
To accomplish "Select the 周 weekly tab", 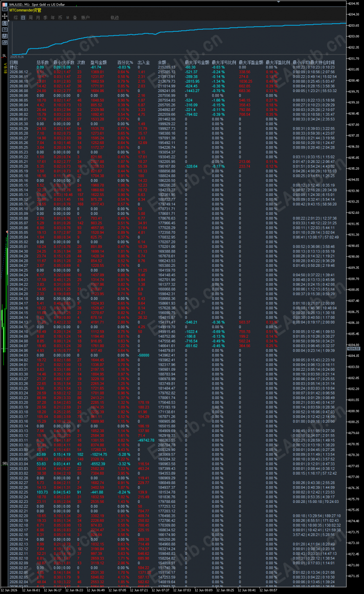I will [x=31, y=17].
